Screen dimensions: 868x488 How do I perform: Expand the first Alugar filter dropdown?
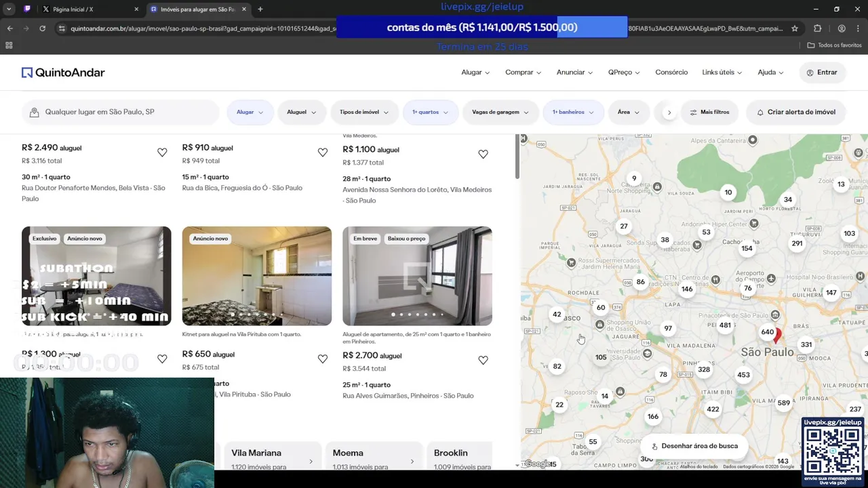pyautogui.click(x=250, y=112)
